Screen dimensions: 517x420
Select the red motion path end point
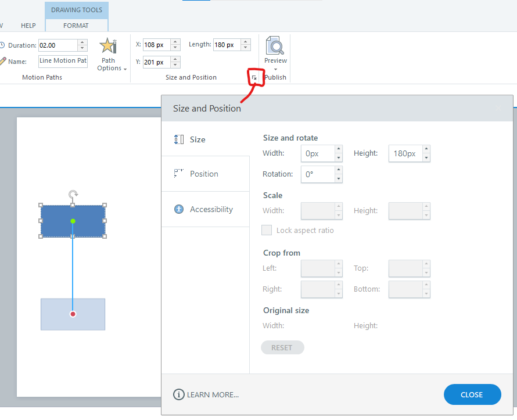pos(73,314)
